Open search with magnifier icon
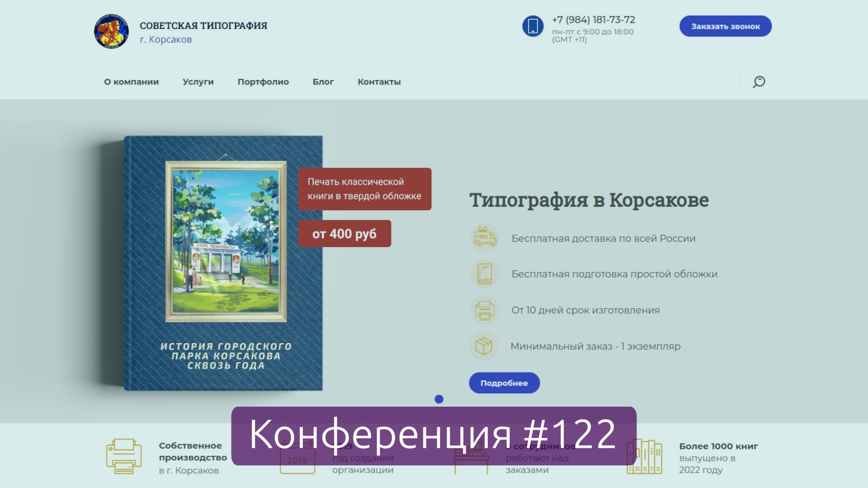Viewport: 868px width, 488px height. tap(759, 82)
